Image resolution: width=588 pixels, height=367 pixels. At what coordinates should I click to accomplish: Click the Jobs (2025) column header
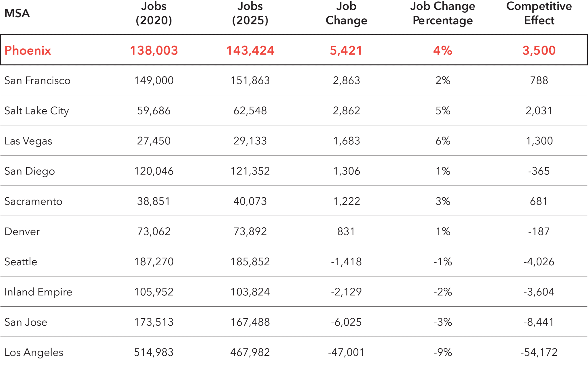point(250,13)
